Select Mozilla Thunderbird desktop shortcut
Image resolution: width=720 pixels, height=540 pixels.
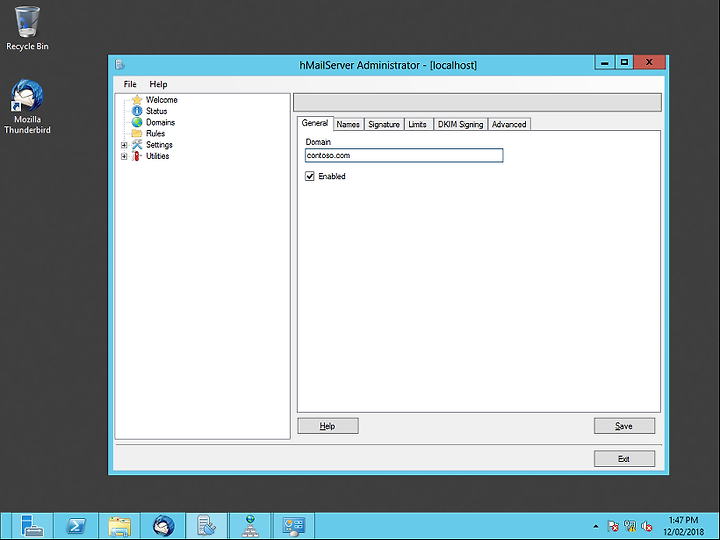coord(27,107)
